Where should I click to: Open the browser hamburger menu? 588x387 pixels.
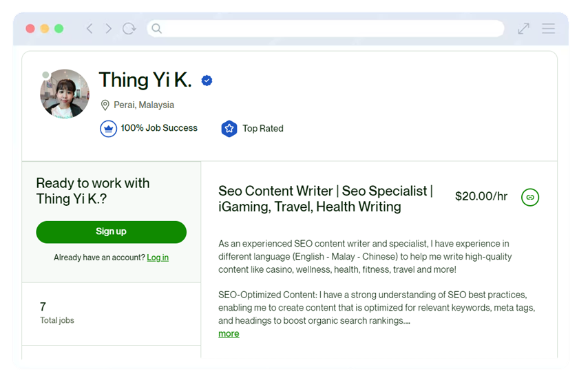click(x=548, y=28)
